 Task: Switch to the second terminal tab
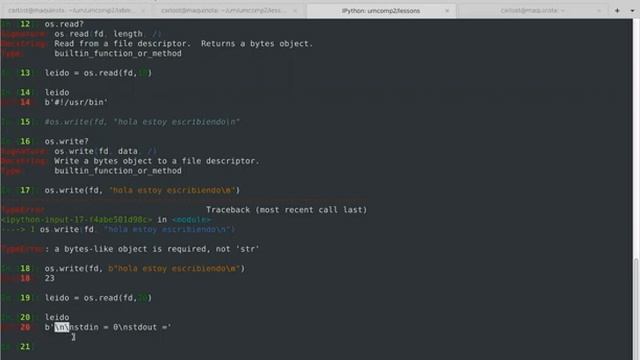223,11
